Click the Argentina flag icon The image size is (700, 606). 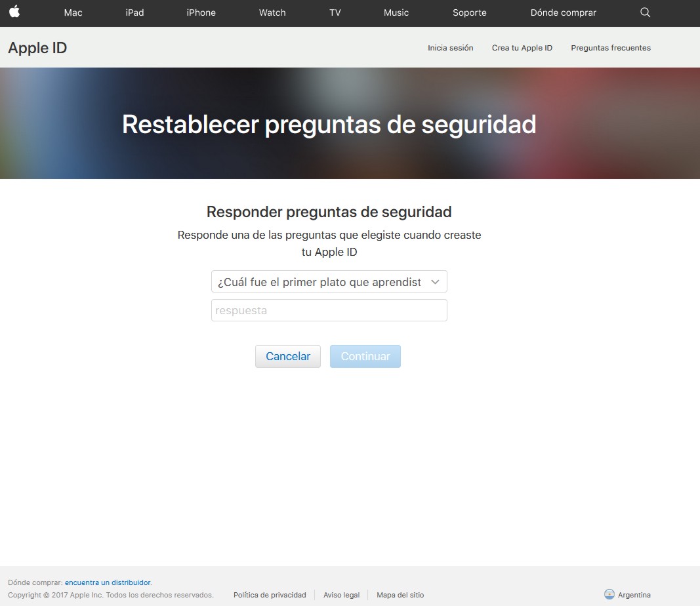click(x=609, y=594)
